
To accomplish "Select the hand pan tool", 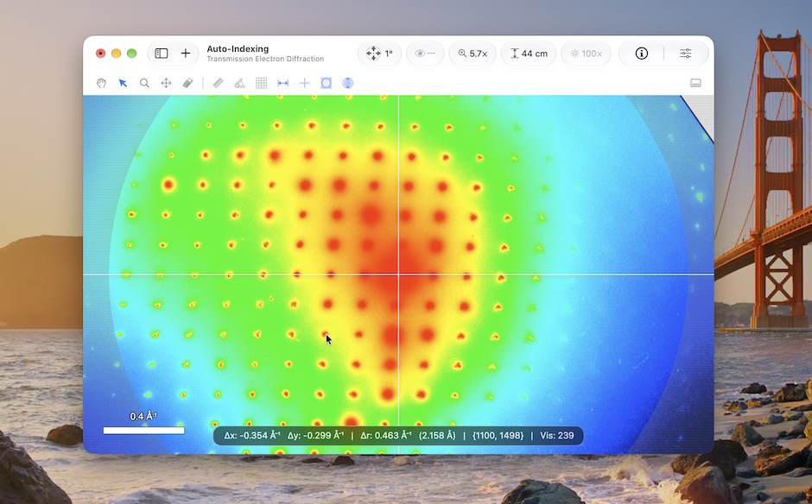I will coord(102,83).
